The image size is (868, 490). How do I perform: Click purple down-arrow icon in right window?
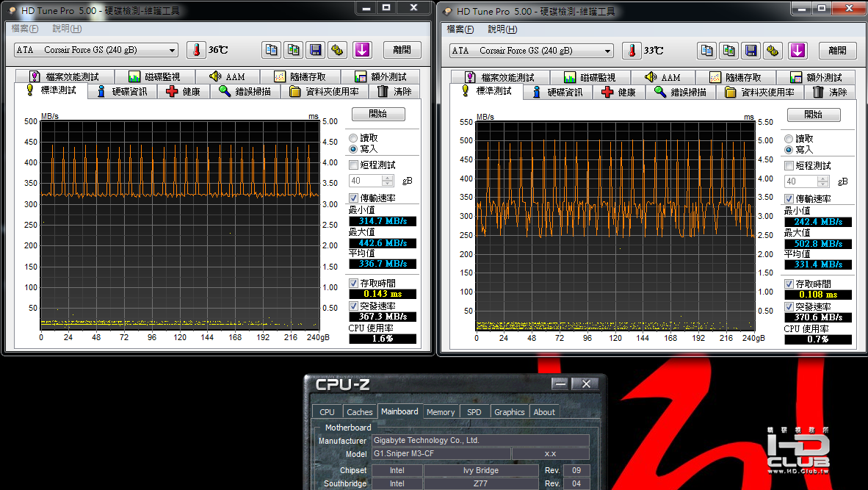(x=798, y=51)
